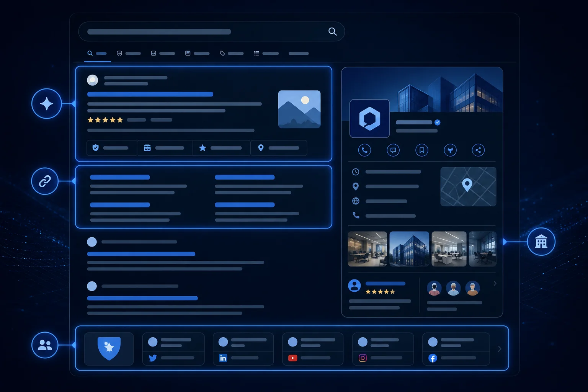Click the map thumbnail with location pin
The height and width of the screenshot is (392, 588).
(468, 187)
